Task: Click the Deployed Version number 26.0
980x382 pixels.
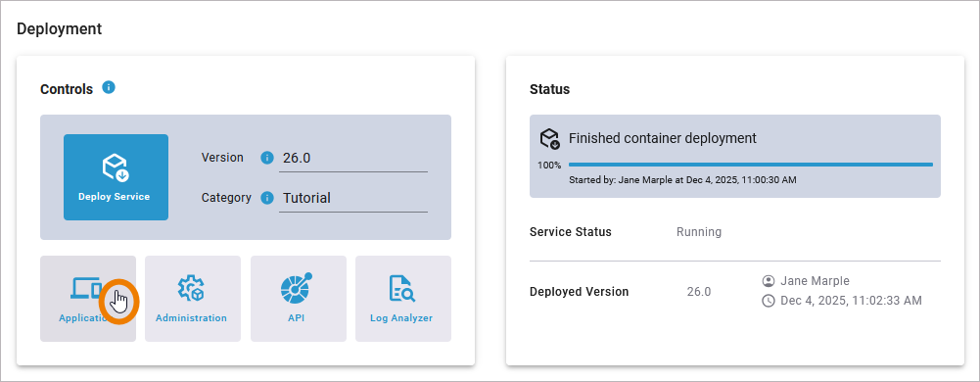Action: [699, 292]
